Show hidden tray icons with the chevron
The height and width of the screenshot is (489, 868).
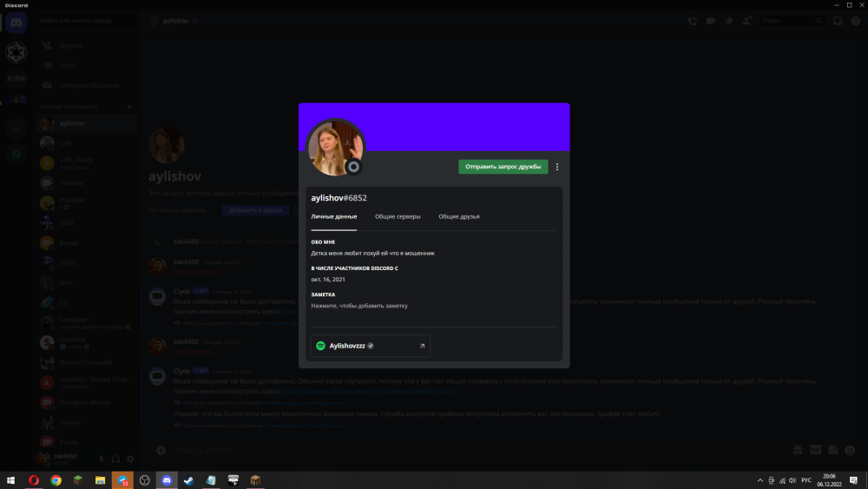pyautogui.click(x=760, y=480)
